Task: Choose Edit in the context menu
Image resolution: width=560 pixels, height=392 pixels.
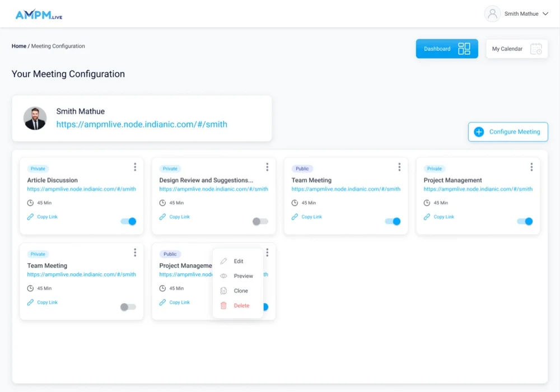Action: point(239,262)
